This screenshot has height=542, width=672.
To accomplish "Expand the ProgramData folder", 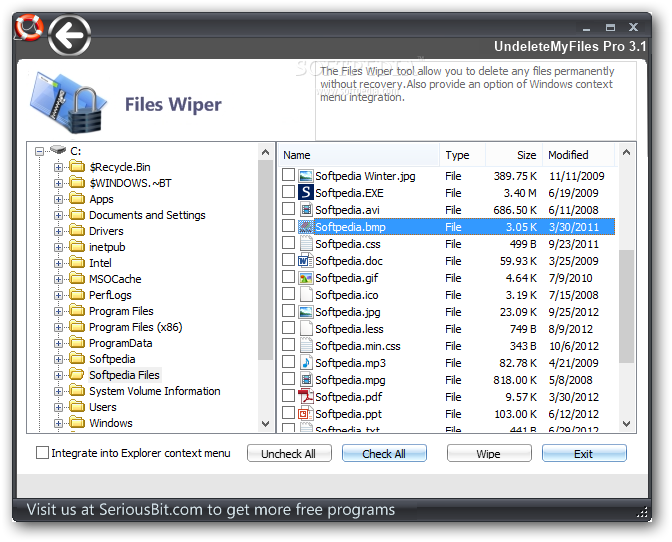I will pyautogui.click(x=58, y=343).
